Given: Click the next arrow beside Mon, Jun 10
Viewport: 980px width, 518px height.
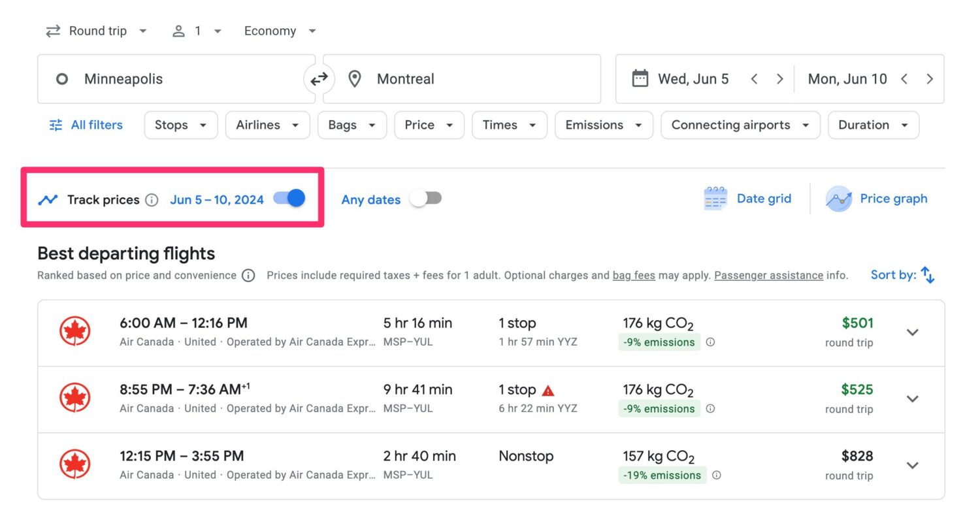Looking at the screenshot, I should coord(930,78).
